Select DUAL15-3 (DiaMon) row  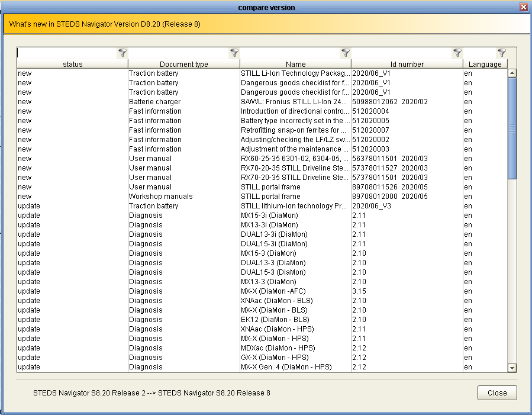(262, 272)
